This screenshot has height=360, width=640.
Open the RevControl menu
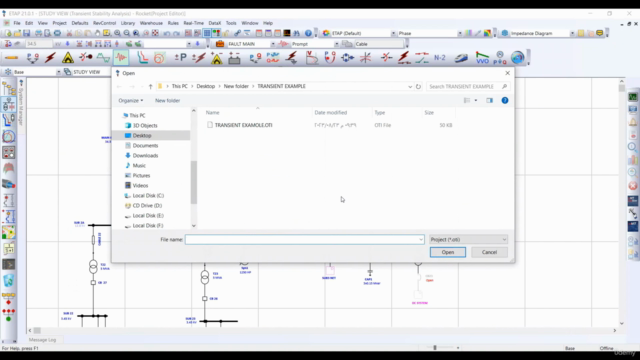point(104,23)
